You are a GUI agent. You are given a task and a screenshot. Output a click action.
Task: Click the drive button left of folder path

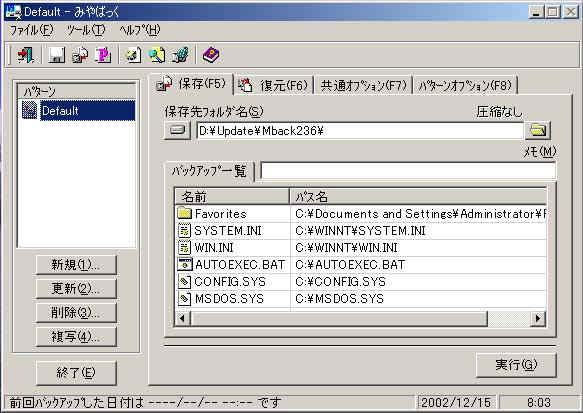coord(177,130)
